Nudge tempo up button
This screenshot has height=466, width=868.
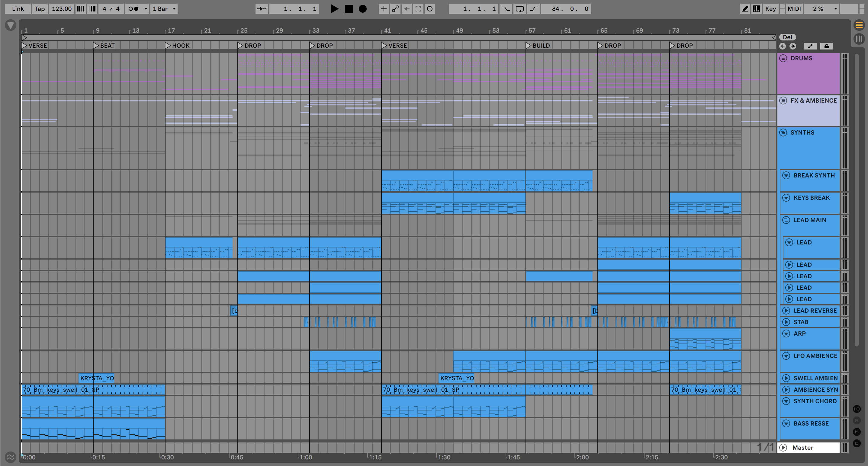tap(92, 9)
